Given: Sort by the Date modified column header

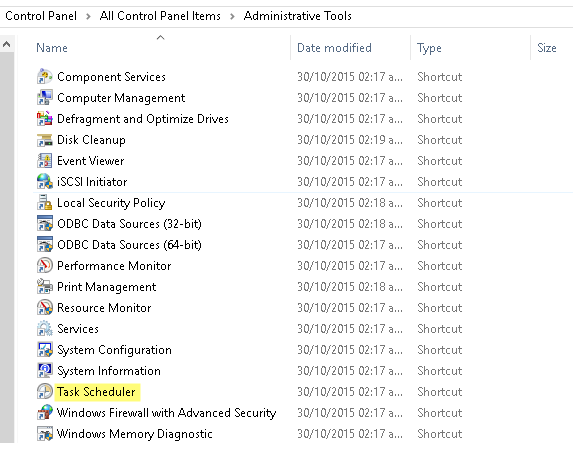Looking at the screenshot, I should pos(334,48).
